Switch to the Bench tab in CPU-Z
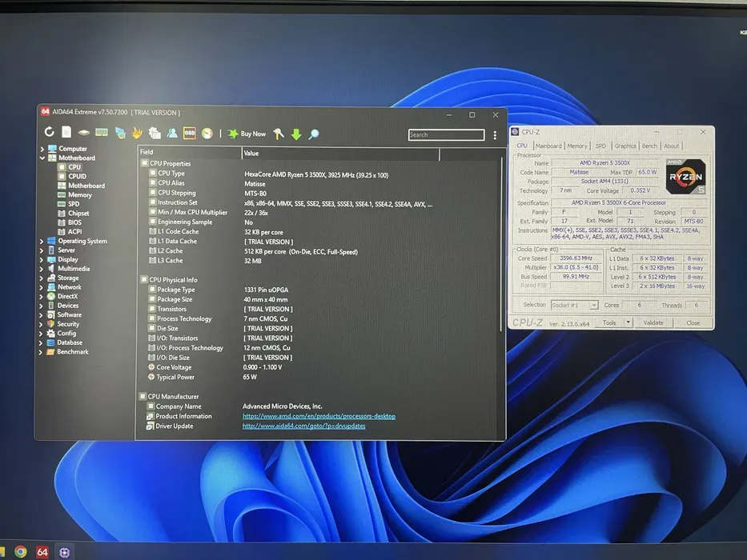The image size is (747, 560). [649, 146]
